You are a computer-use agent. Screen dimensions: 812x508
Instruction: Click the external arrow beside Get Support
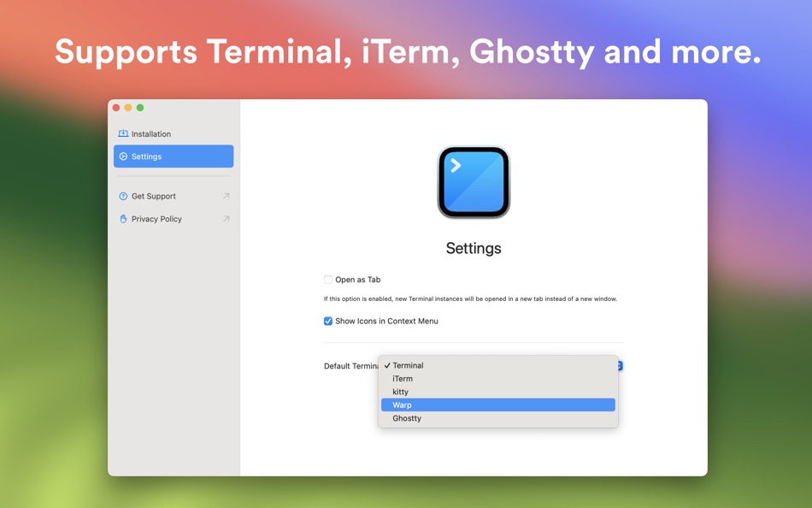[x=226, y=196]
